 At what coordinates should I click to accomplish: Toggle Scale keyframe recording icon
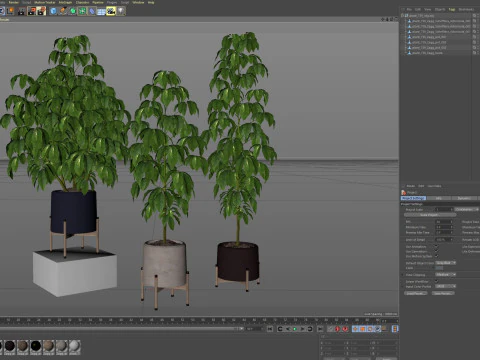coord(363,329)
